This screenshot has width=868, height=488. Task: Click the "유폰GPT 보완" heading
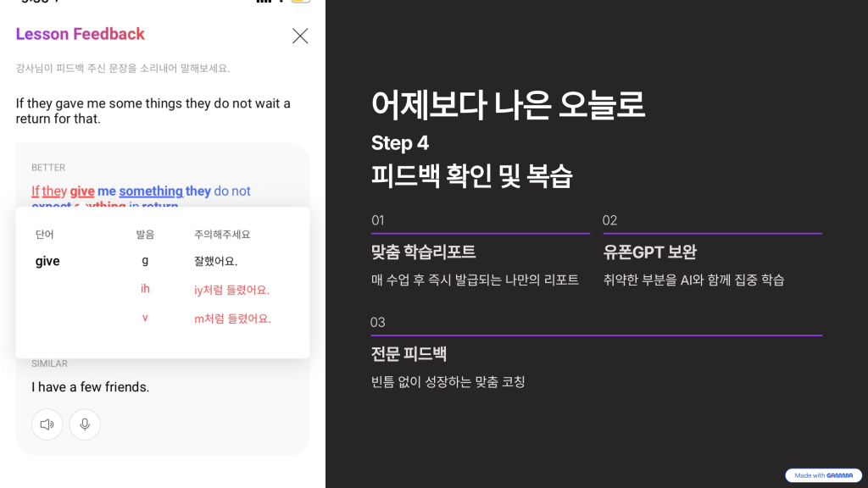(650, 252)
